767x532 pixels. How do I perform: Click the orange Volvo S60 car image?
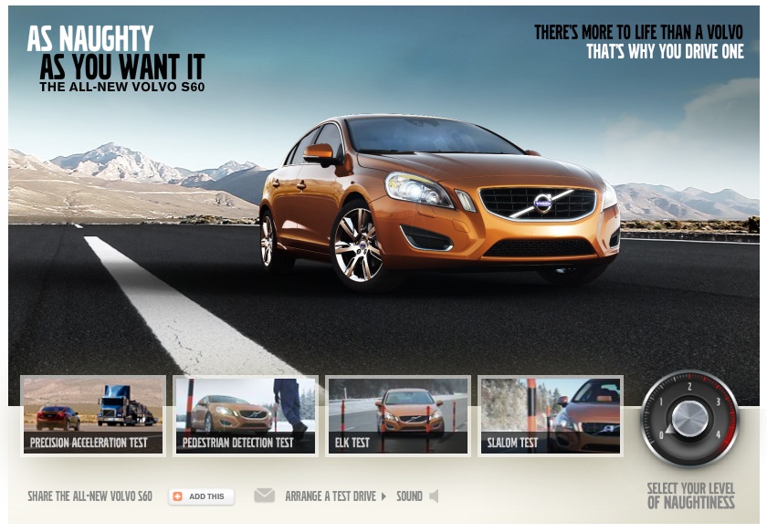(440, 203)
